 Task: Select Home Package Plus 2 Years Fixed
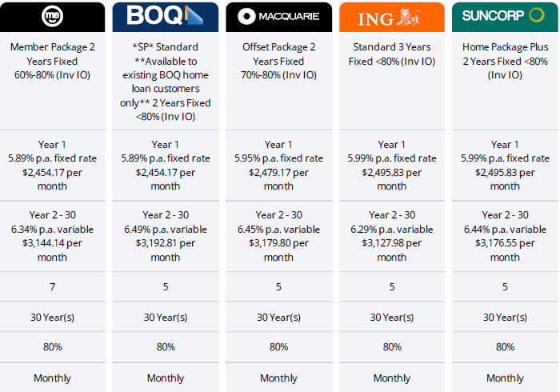click(505, 61)
